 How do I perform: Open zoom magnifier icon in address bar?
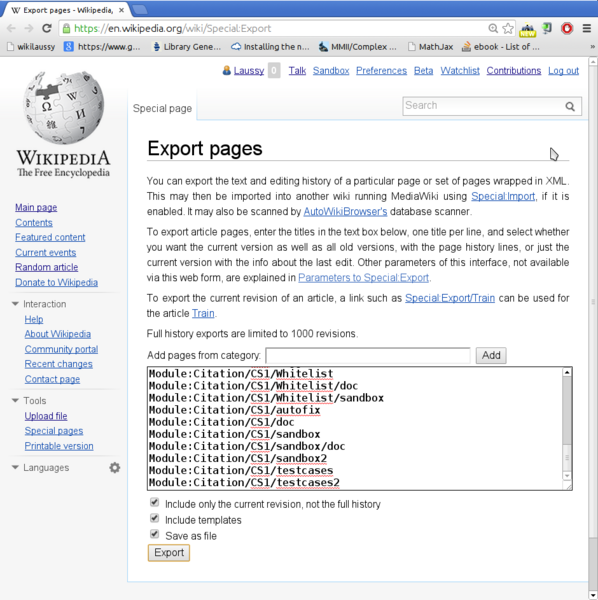click(493, 28)
